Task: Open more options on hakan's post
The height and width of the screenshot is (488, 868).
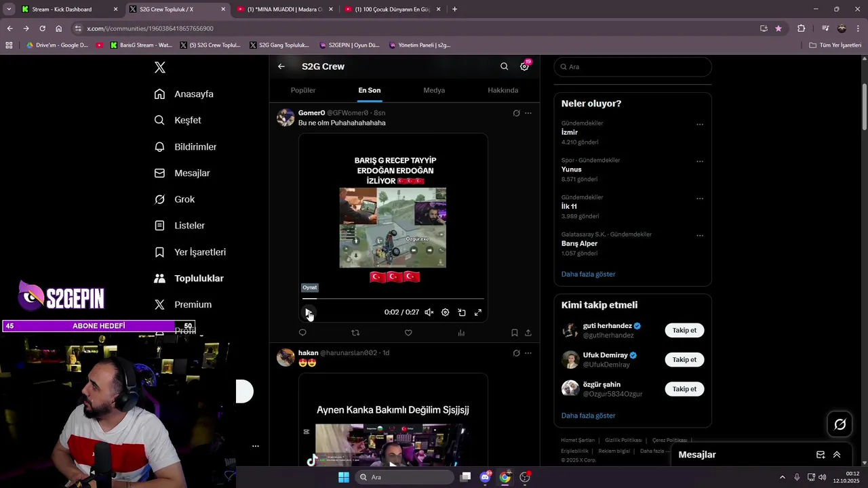Action: pos(528,353)
